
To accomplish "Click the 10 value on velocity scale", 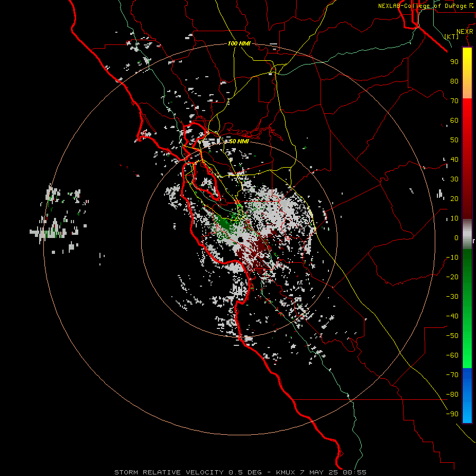I will (454, 218).
